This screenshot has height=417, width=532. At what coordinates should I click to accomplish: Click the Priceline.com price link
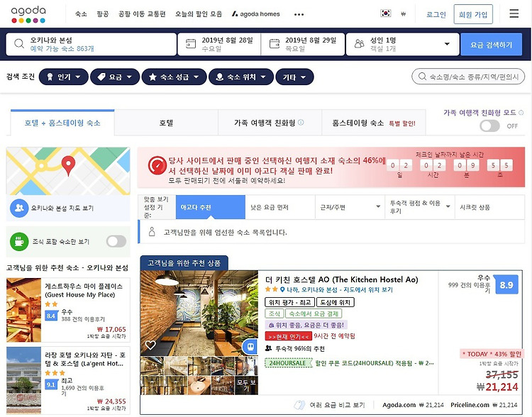[x=484, y=405]
